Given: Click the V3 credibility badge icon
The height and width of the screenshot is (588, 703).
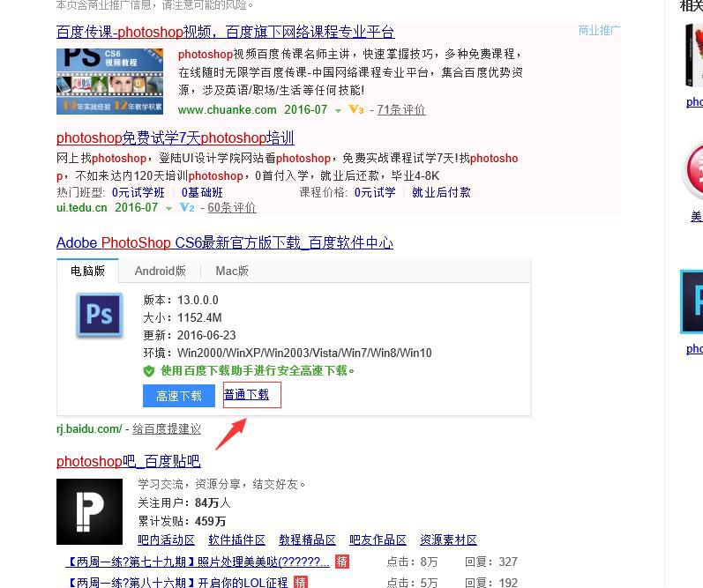Looking at the screenshot, I should (x=356, y=109).
